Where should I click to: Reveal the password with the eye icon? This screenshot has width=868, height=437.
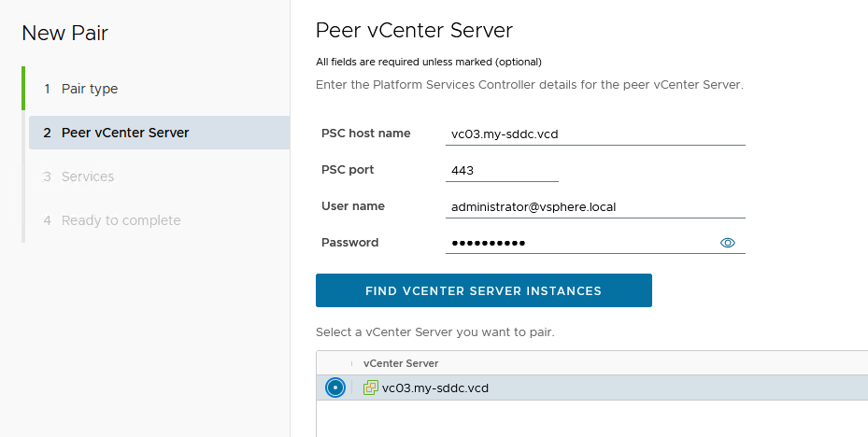[x=728, y=243]
